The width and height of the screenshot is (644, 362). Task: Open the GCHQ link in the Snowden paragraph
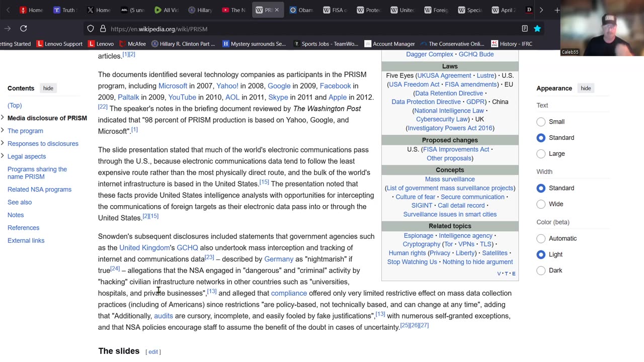tap(187, 248)
